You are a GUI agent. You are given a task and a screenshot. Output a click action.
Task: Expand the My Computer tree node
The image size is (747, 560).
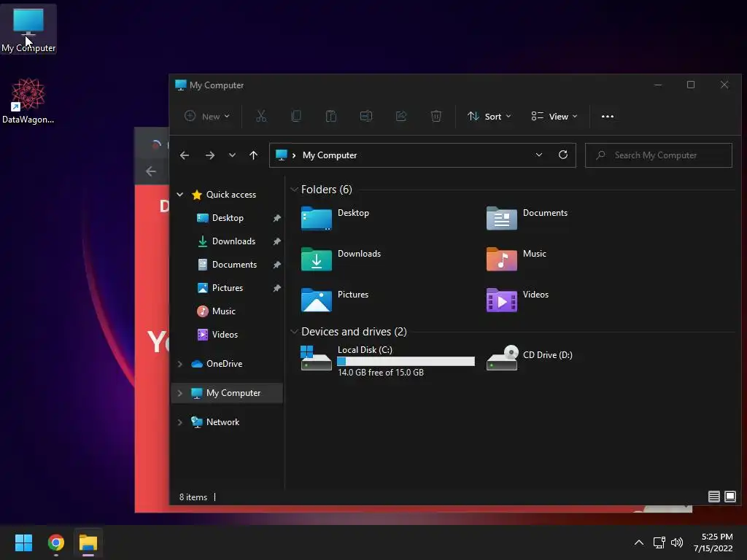(180, 393)
